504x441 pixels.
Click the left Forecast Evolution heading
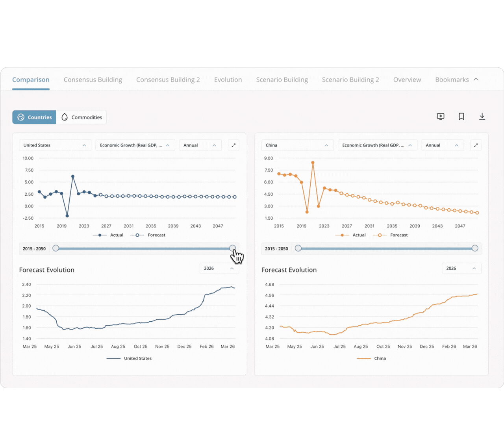click(x=47, y=270)
